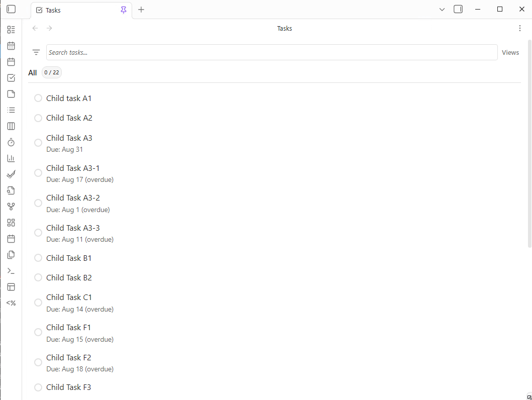Toggle the left sidebar panel
This screenshot has width=532, height=400.
pyautogui.click(x=11, y=9)
